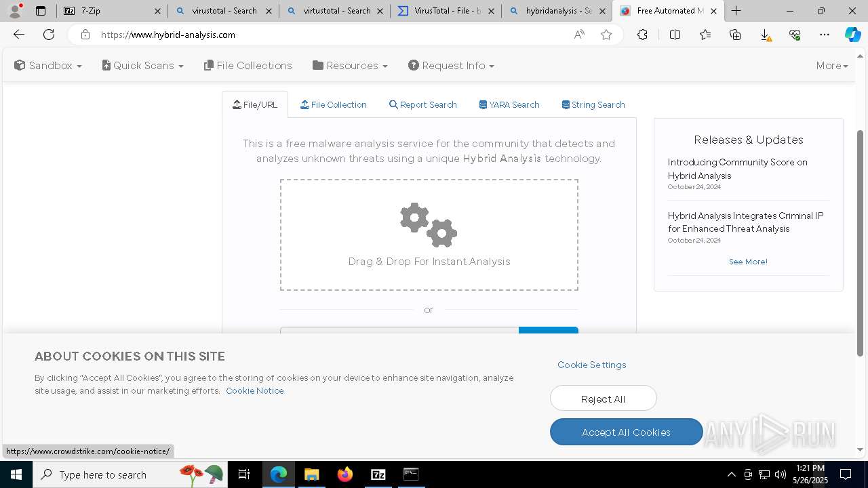Open Edge profile avatar icon

tap(15, 11)
